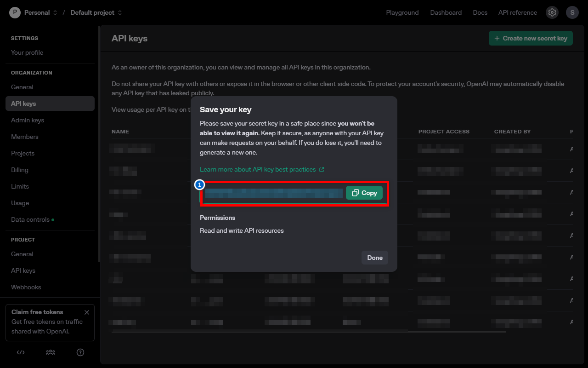The image size is (588, 368).
Task: Click the sidebar vertical scrollbar
Action: (x=99, y=144)
